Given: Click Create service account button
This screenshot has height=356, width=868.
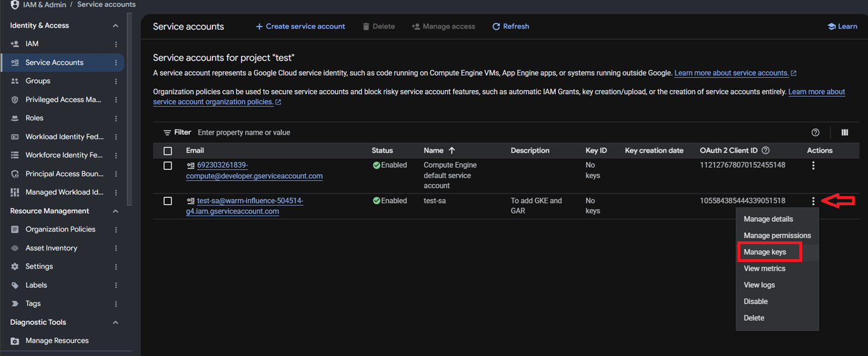Looking at the screenshot, I should coord(300,26).
